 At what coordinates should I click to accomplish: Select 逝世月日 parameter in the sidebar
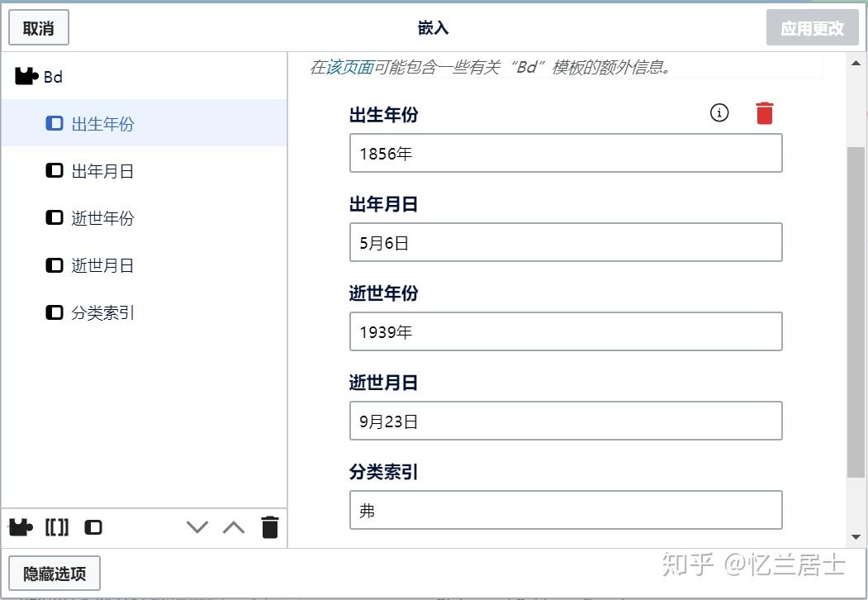pos(102,265)
